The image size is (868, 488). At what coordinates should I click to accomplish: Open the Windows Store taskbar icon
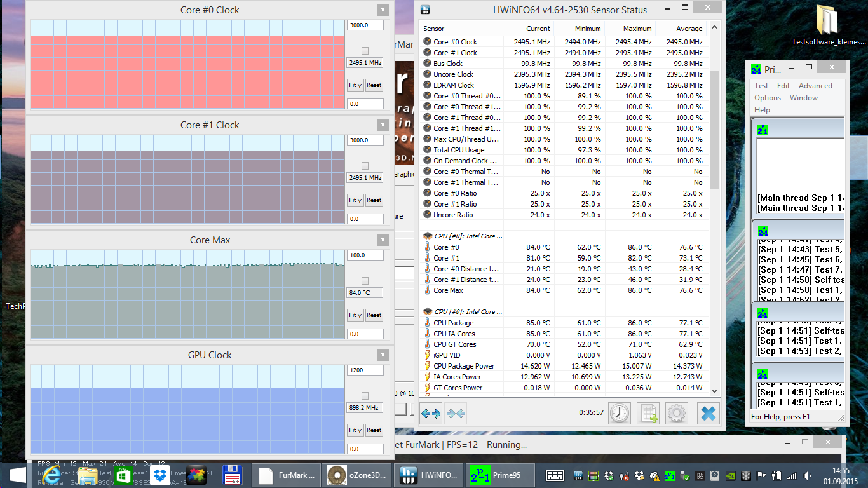124,475
